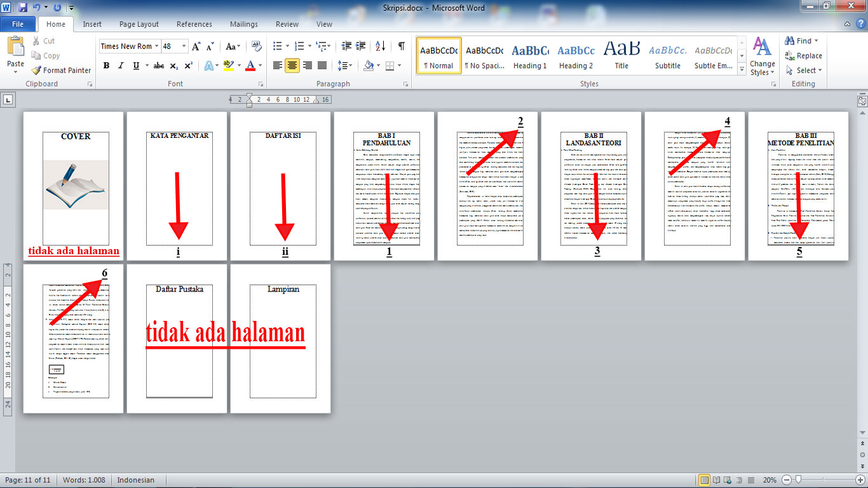Click the Replace command
868x488 pixels.
(803, 55)
